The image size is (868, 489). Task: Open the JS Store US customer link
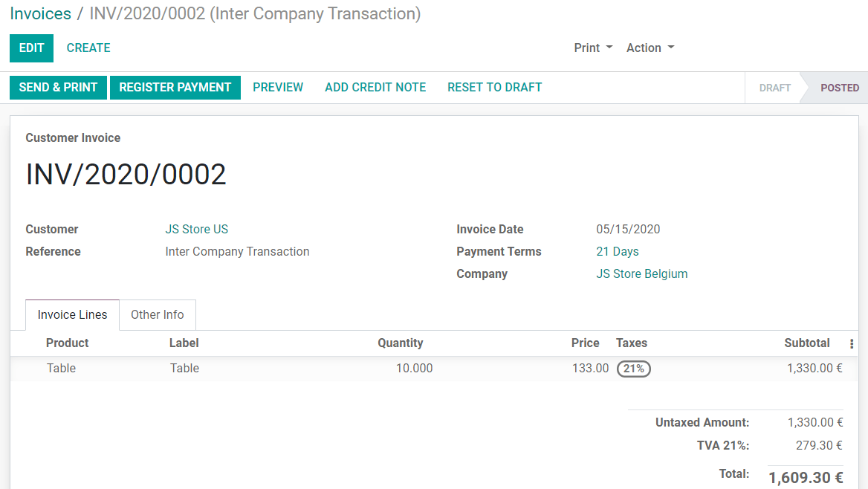196,229
